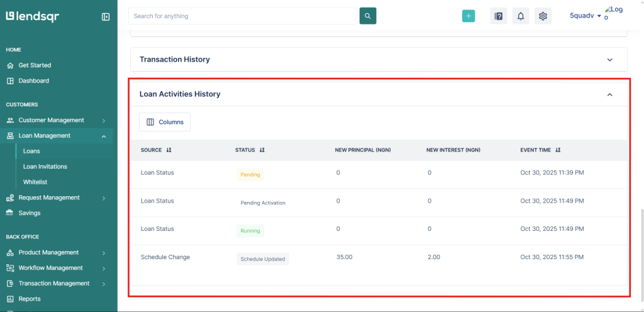Open Loan Invitations submenu item
The height and width of the screenshot is (312, 644).
(45, 167)
